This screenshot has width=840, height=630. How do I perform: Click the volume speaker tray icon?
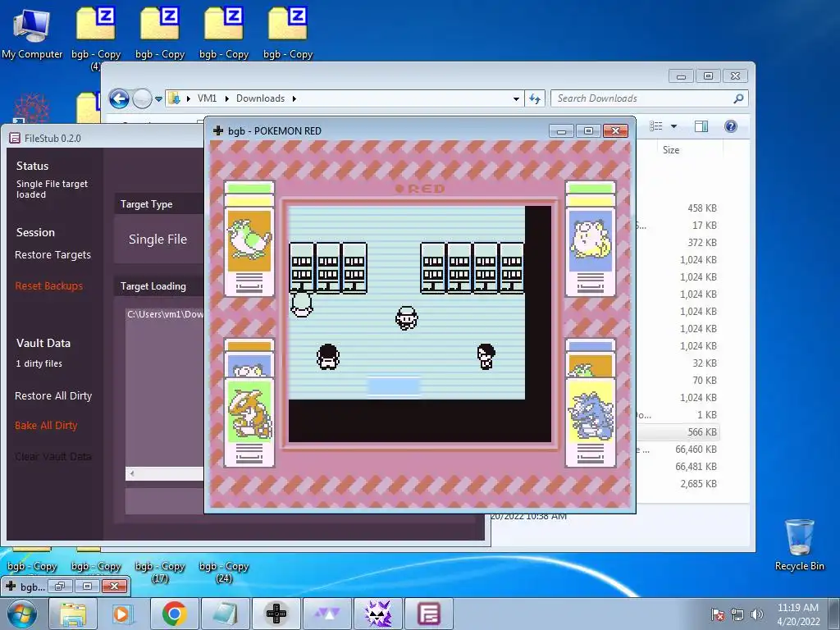pyautogui.click(x=757, y=614)
